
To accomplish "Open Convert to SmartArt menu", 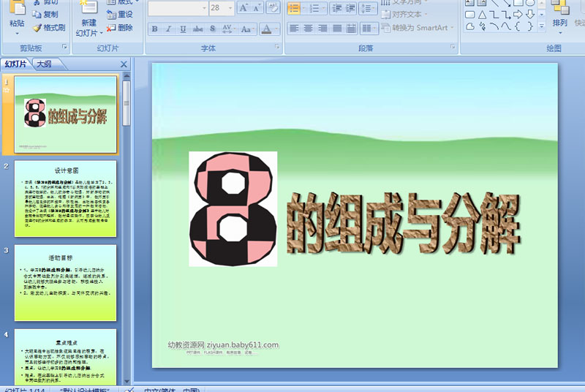I will [x=418, y=28].
